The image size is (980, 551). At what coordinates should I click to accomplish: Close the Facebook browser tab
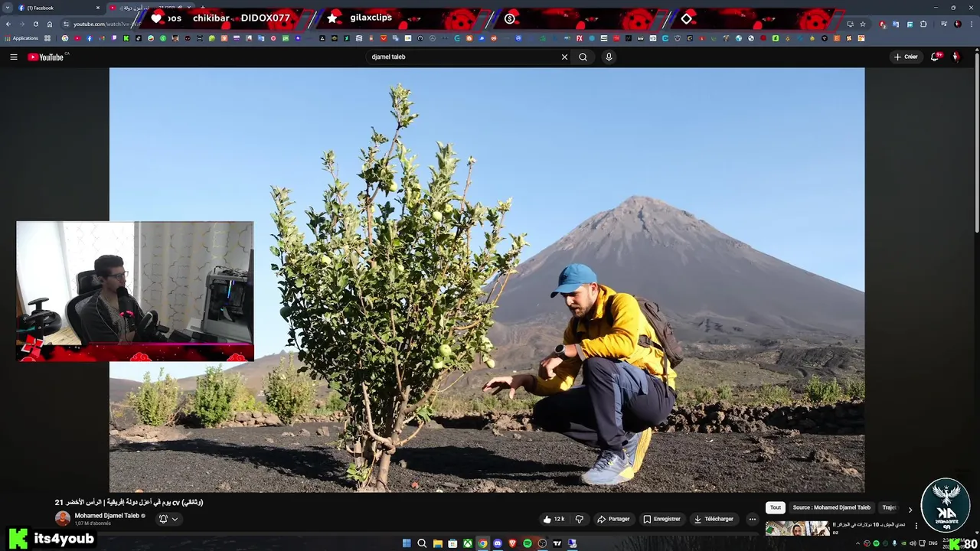pyautogui.click(x=98, y=8)
